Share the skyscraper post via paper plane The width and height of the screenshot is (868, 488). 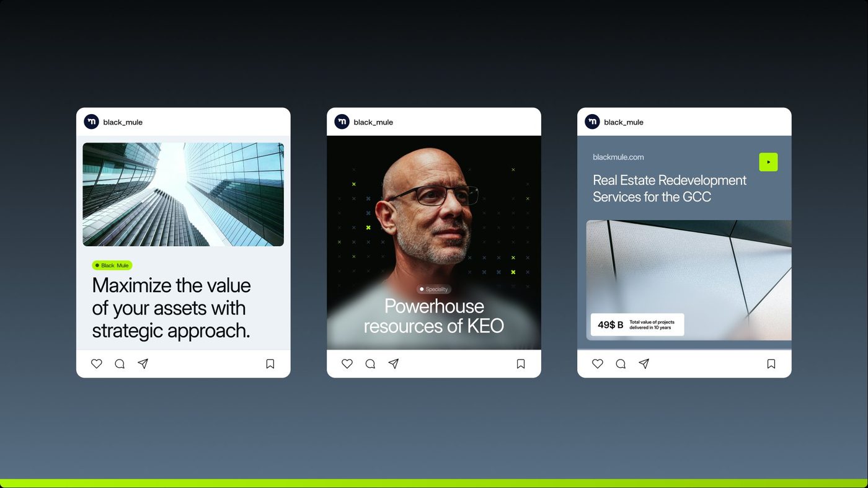click(x=143, y=364)
